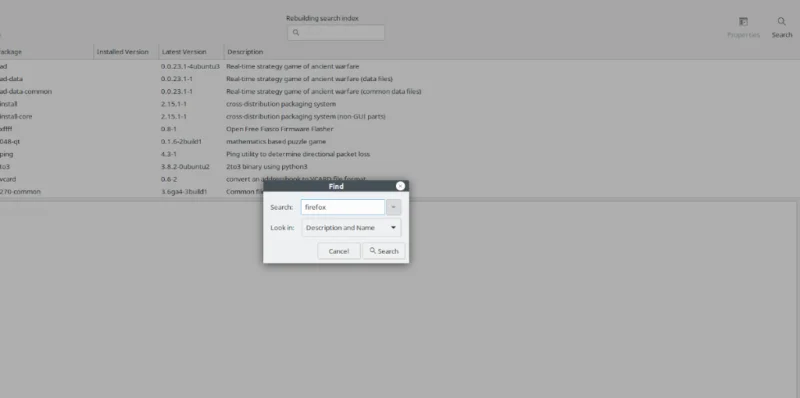Sort by the Package column header
Screen dimensions: 800x398
[46, 52]
